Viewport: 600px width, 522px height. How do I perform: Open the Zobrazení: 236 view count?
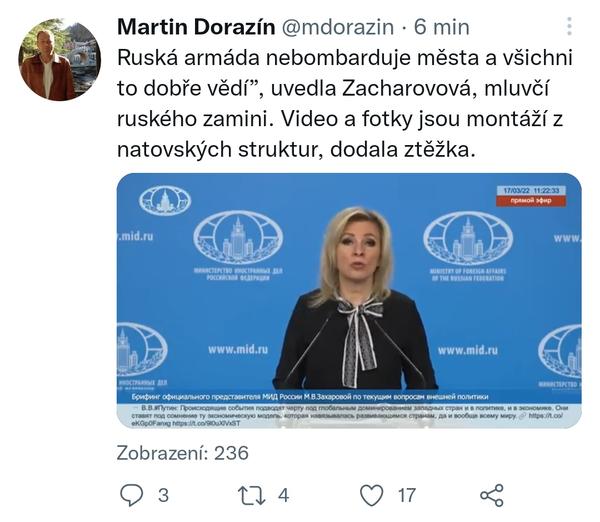click(x=183, y=453)
